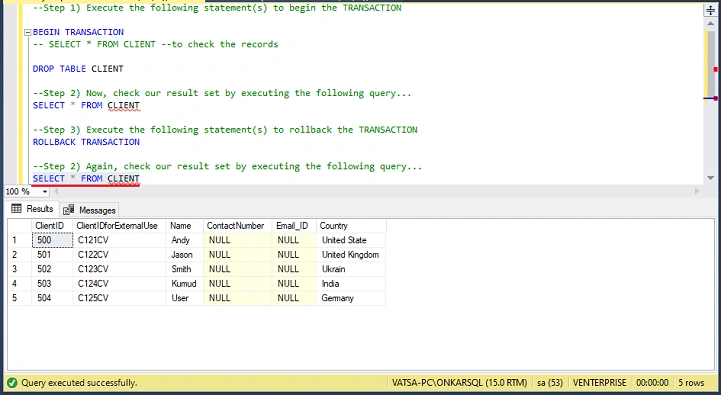
Task: Select the Name cell Andy
Action: click(x=184, y=240)
